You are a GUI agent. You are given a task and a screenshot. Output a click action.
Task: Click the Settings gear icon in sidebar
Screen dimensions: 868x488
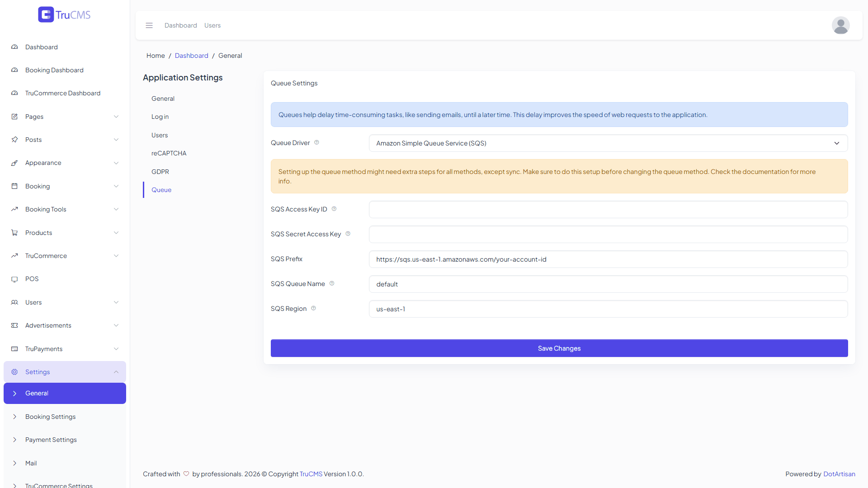14,372
